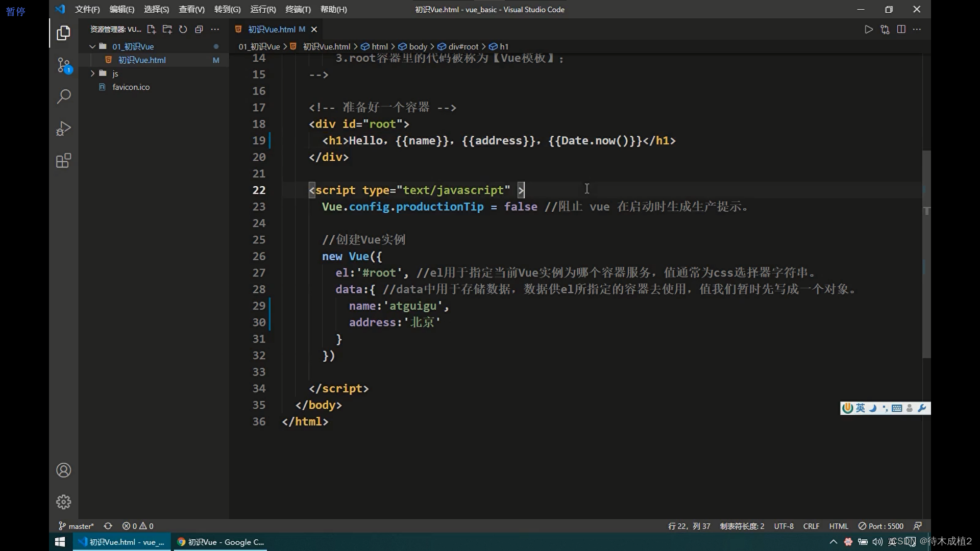This screenshot has width=980, height=551.
Task: Click the name:'atguigu' code line
Action: 399,306
